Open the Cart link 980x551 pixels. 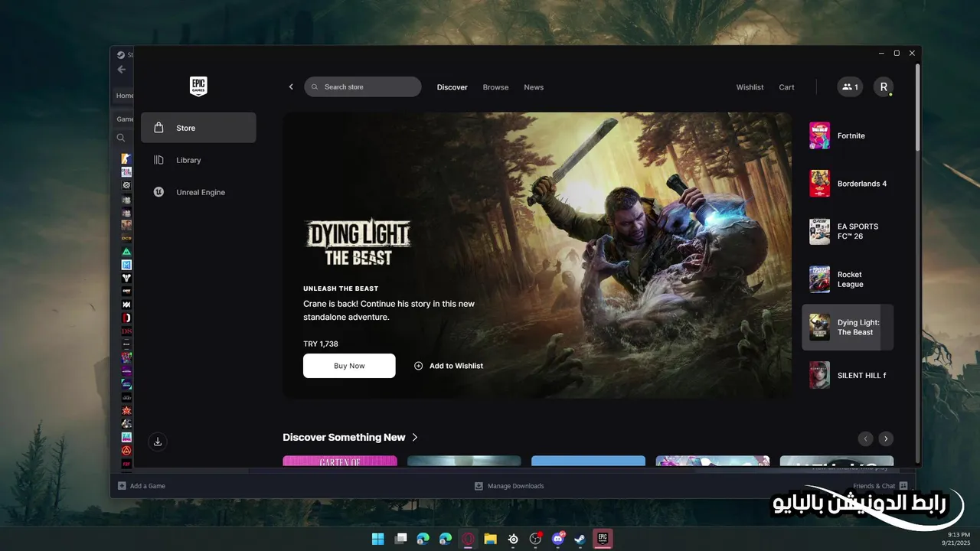(x=786, y=87)
